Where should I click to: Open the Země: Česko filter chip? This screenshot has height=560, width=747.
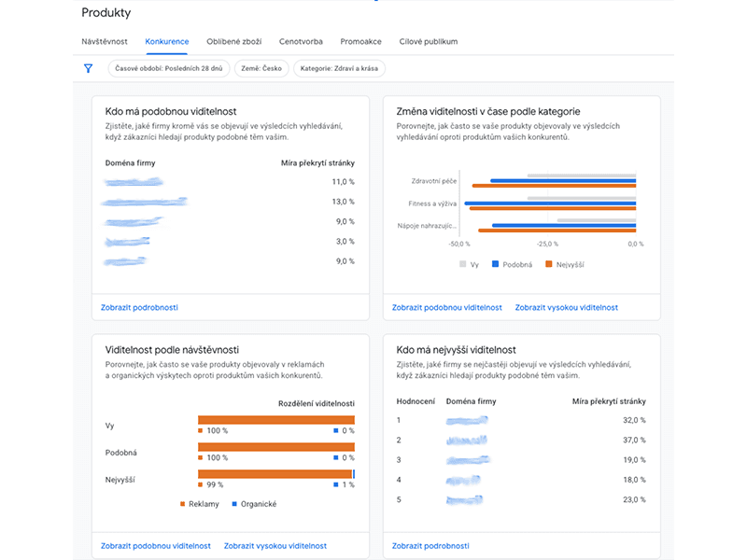coord(261,68)
